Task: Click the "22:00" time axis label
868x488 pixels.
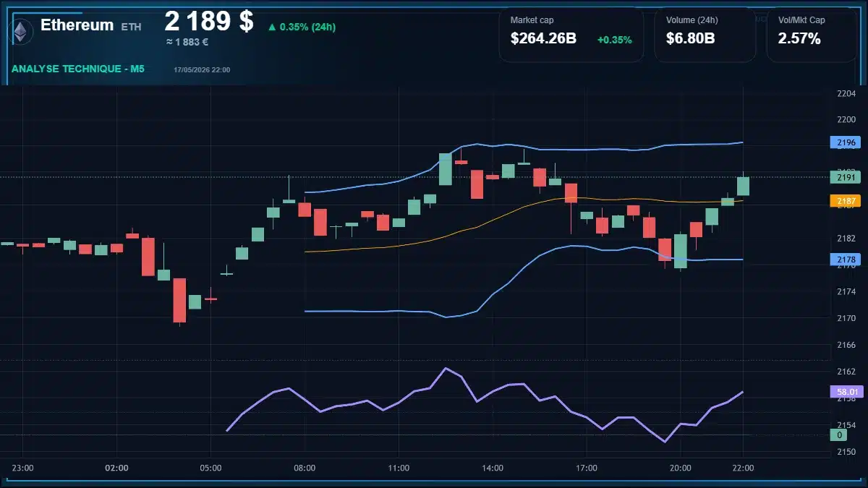Action: pyautogui.click(x=743, y=468)
